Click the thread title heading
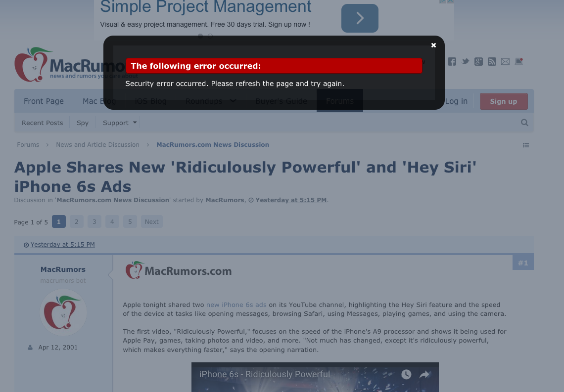 click(x=245, y=177)
